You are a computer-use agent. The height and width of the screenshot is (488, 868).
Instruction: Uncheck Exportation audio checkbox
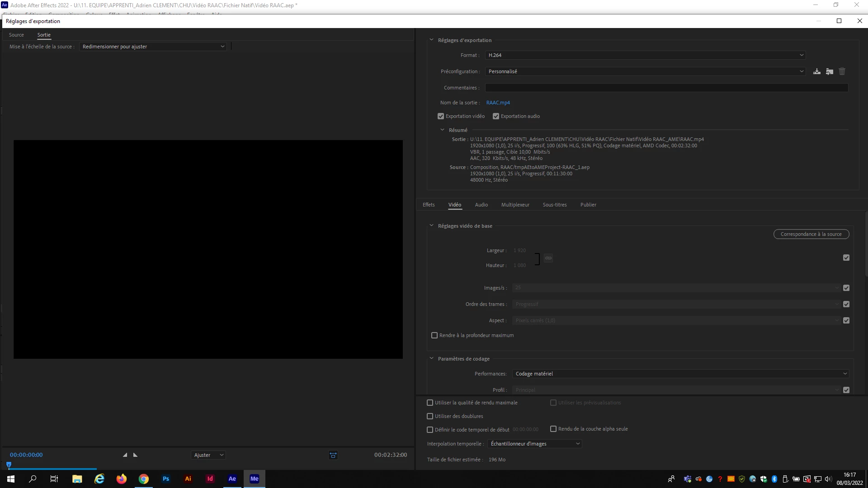pos(496,116)
